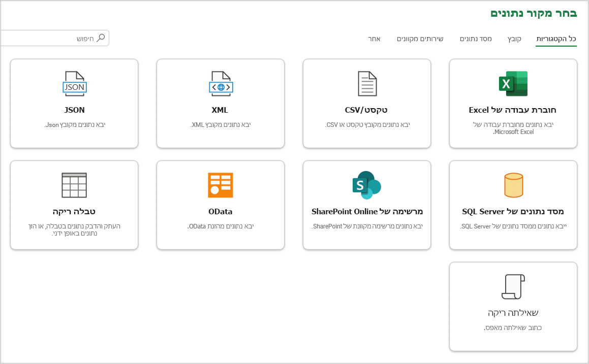Select the כל הקטגוריות tab
The height and width of the screenshot is (364, 589).
556,39
